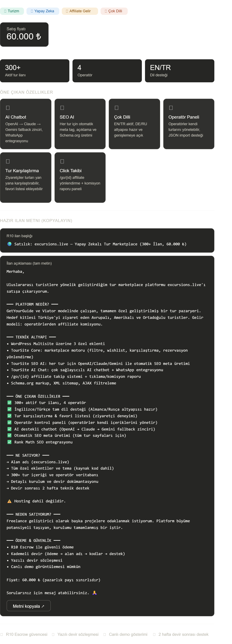
Task: Click the 300+ Aktif tur ilanı stat card
Action: 35,71
